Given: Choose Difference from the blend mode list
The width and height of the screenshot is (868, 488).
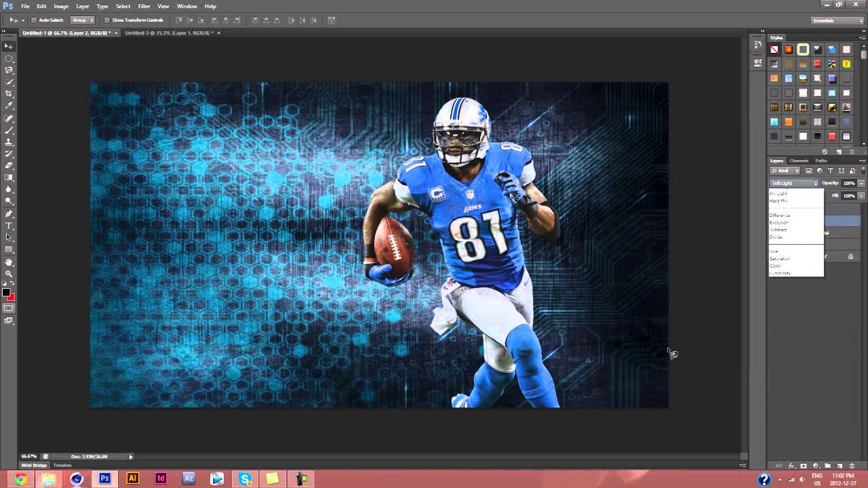Looking at the screenshot, I should coord(780,216).
